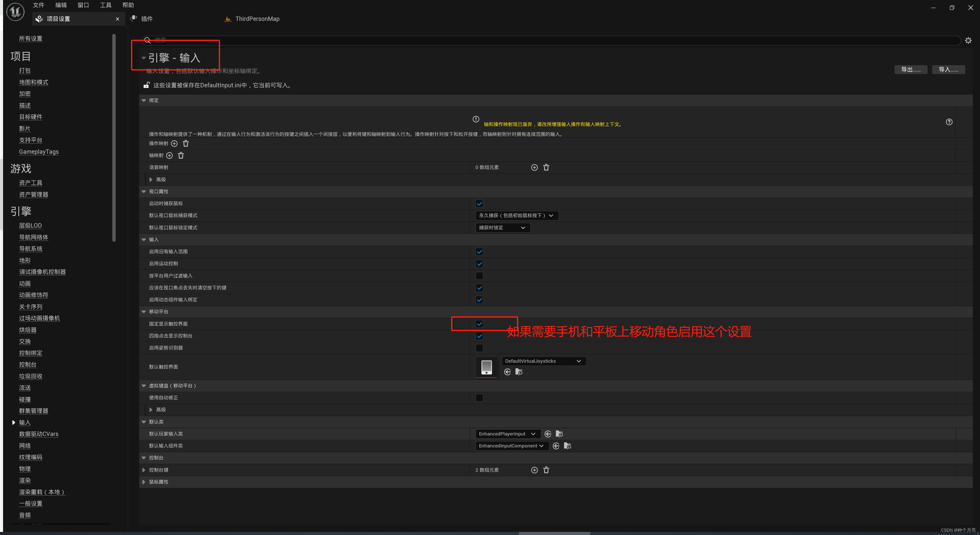Toggle 固定显示触控界面 checkbox
The width and height of the screenshot is (980, 535).
point(479,324)
